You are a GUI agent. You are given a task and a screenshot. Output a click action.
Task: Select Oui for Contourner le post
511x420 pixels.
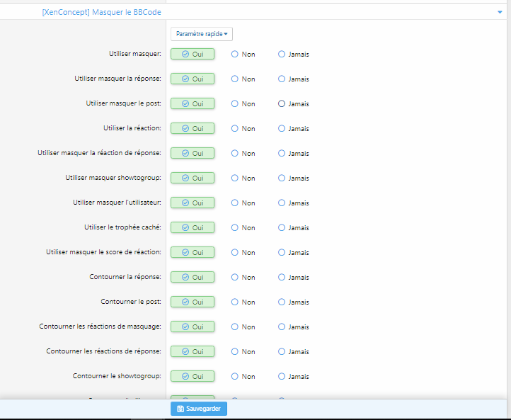[193, 302]
